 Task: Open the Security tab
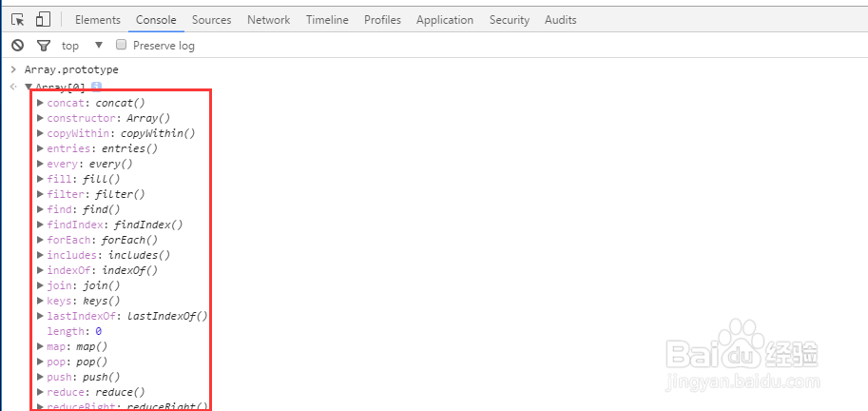(x=510, y=20)
